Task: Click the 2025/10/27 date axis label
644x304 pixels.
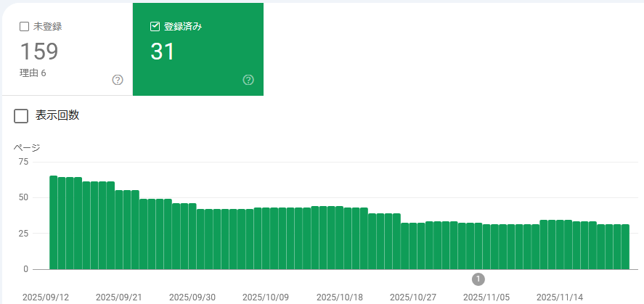Action: 412,297
